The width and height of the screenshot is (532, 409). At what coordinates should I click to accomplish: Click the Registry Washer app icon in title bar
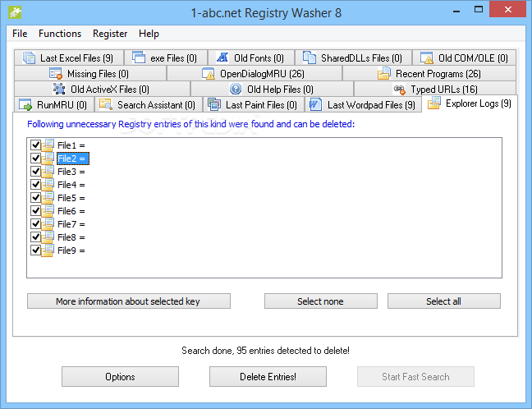pos(15,12)
